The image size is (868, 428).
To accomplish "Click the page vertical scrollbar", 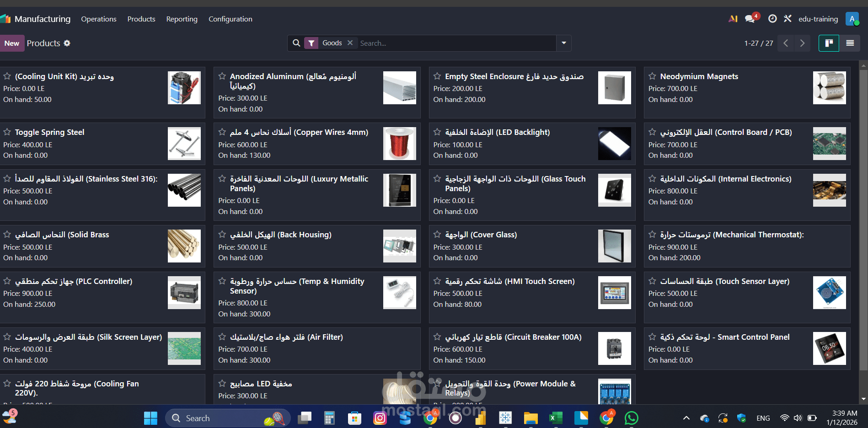I will 863,219.
